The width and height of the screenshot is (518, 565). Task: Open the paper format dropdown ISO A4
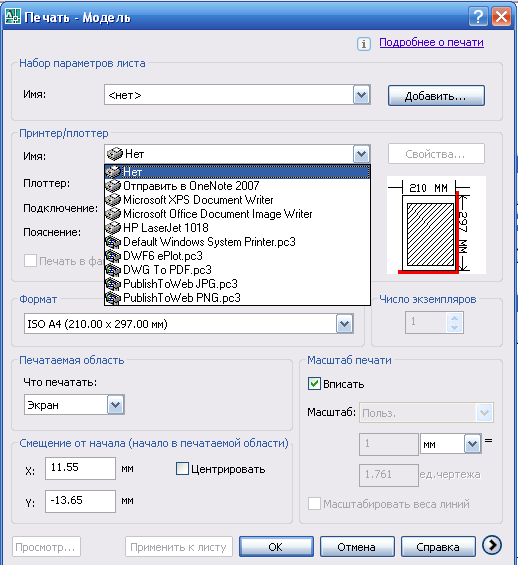coord(189,324)
